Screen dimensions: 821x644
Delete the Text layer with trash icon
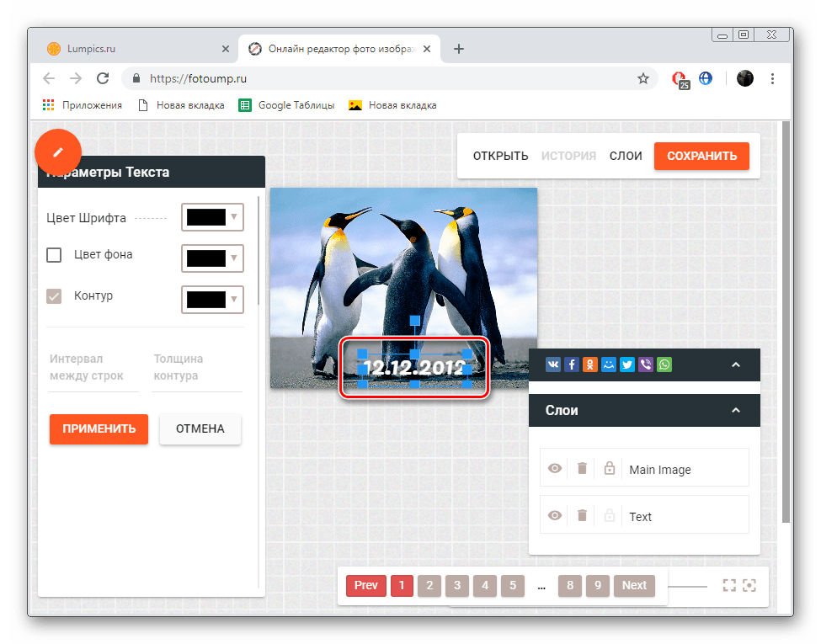pyautogui.click(x=582, y=515)
